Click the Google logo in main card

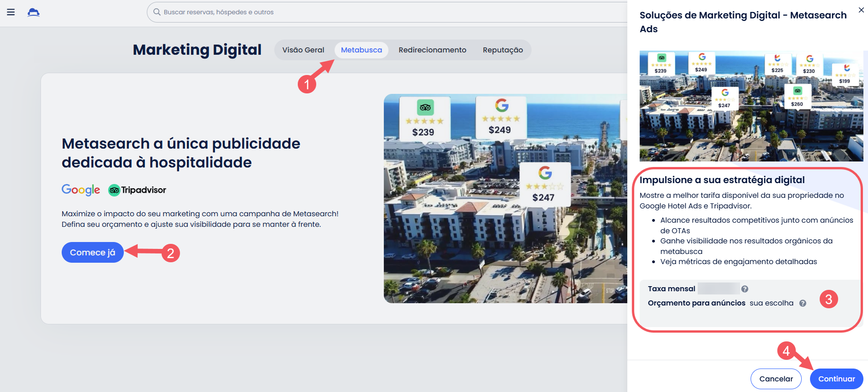tap(81, 190)
